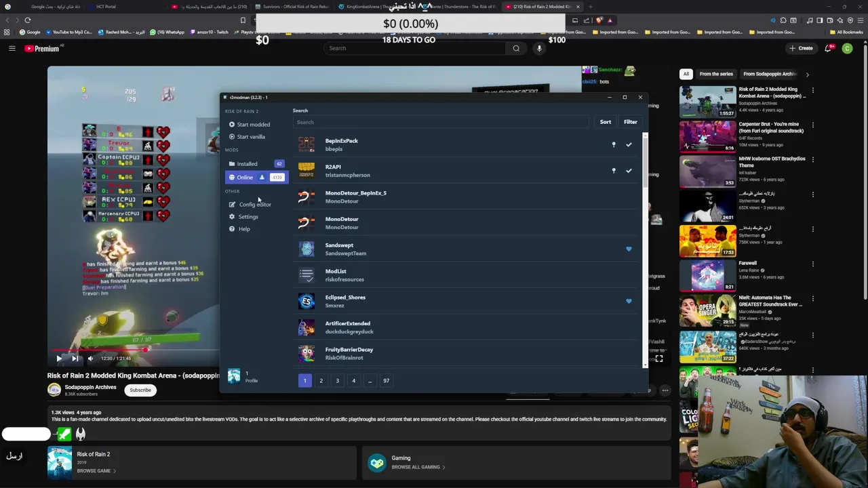The height and width of the screenshot is (488, 868).
Task: Open the Browse All Gaming link
Action: click(418, 467)
